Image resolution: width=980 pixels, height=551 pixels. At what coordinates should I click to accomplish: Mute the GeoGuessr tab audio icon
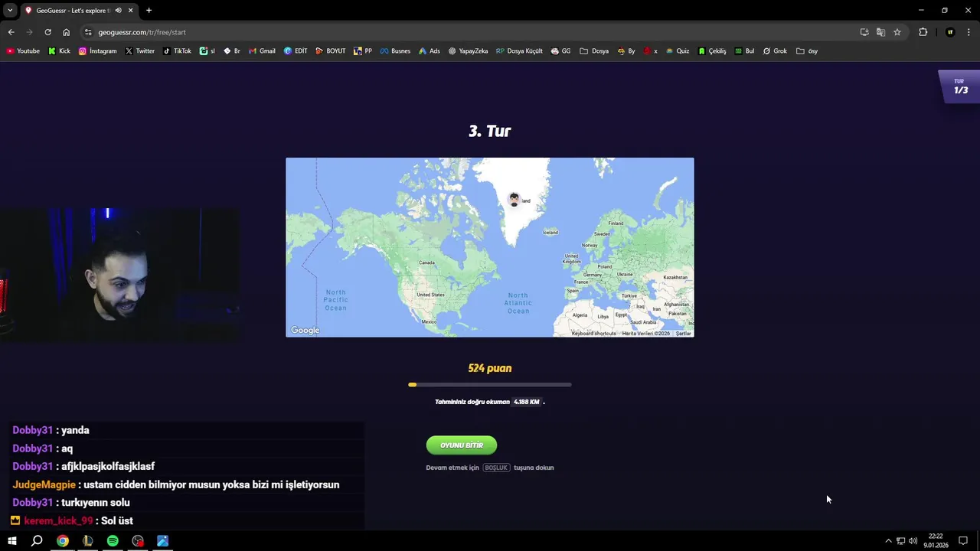[118, 11]
